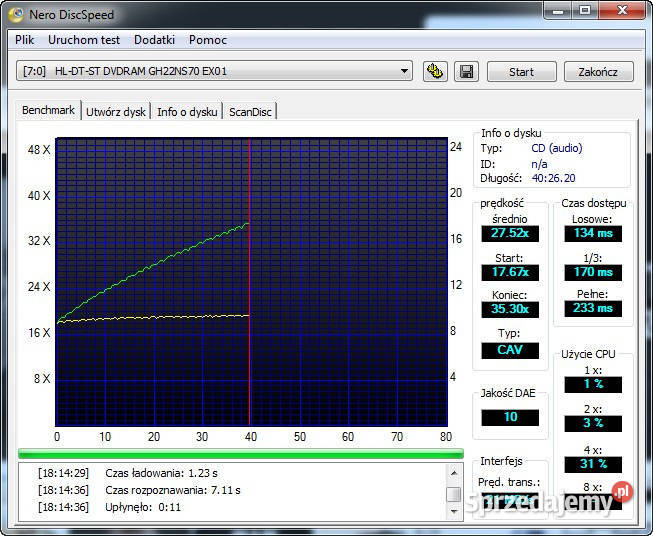The height and width of the screenshot is (536, 653).
Task: Click the Start button
Action: click(x=521, y=72)
